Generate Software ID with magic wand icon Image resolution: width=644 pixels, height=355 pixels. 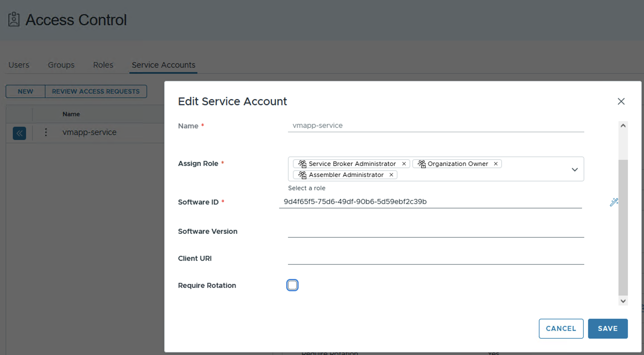pyautogui.click(x=613, y=202)
